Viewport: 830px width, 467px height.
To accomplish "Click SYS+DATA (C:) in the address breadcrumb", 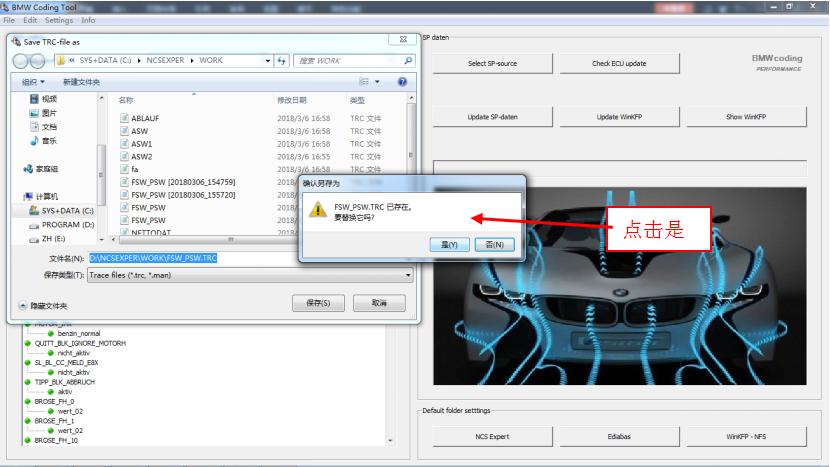I will coord(105,60).
